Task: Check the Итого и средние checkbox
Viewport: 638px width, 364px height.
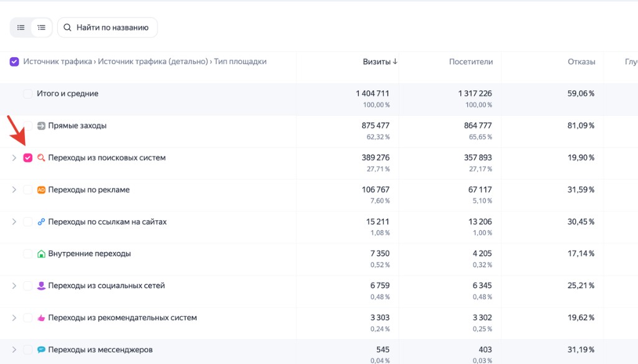Action: pyautogui.click(x=27, y=94)
